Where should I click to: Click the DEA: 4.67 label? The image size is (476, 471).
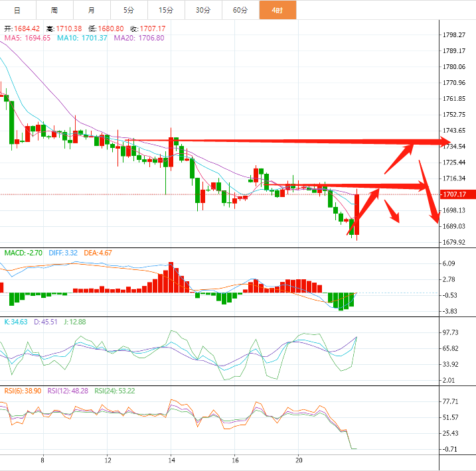tap(98, 253)
